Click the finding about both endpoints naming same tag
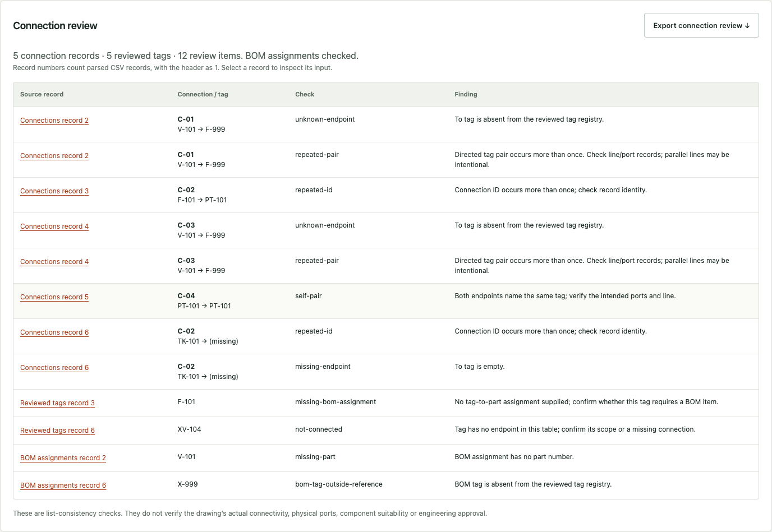Image resolution: width=772 pixels, height=532 pixels. (x=565, y=296)
